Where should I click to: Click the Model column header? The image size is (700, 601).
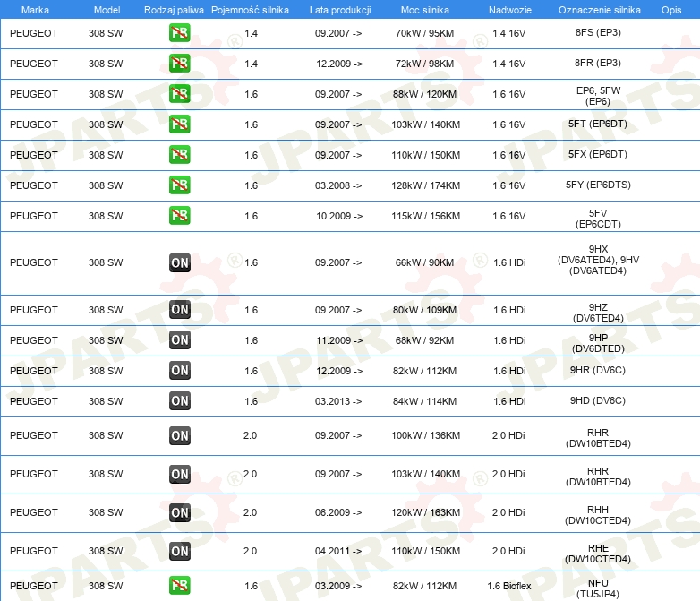point(107,10)
